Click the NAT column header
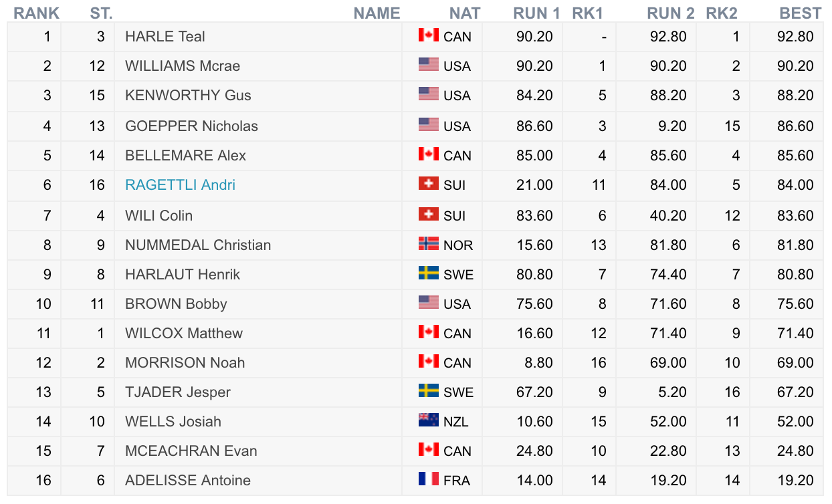Image resolution: width=832 pixels, height=504 pixels. pos(465,13)
